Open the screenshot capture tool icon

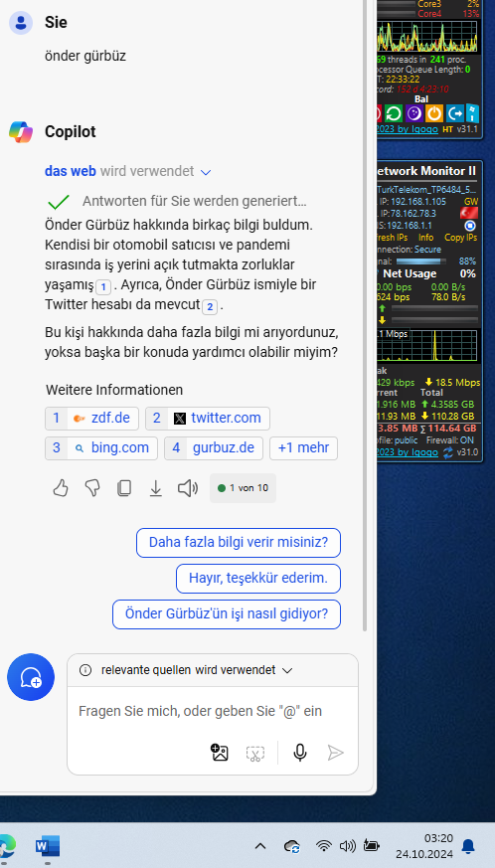click(x=255, y=753)
